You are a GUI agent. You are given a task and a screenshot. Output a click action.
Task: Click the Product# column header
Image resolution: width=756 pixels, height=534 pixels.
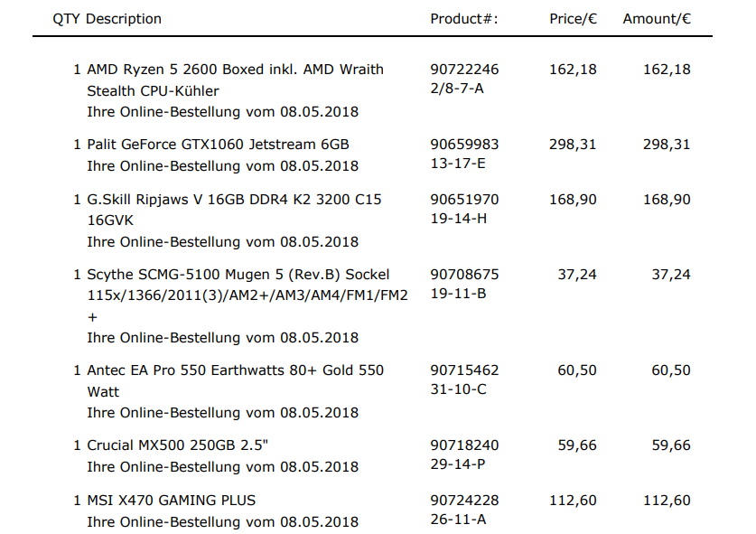click(464, 19)
